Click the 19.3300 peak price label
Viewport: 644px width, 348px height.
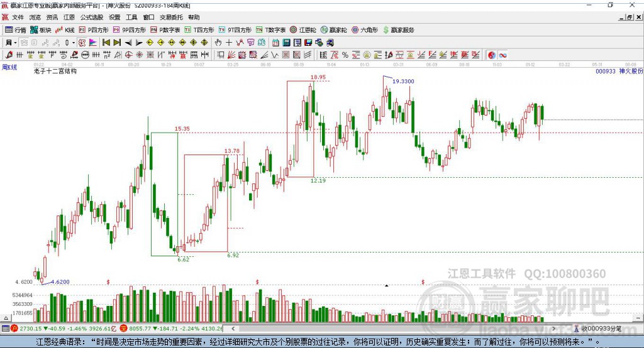tap(403, 81)
